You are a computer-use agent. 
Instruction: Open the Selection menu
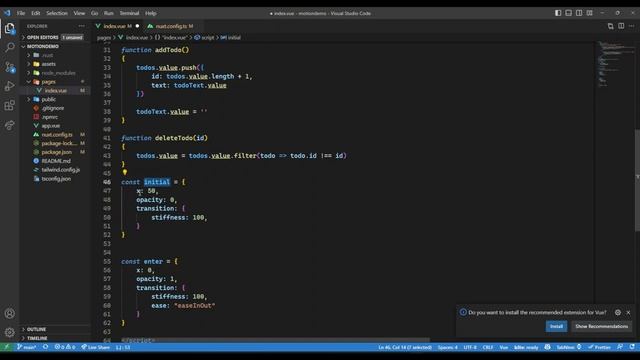pos(57,13)
